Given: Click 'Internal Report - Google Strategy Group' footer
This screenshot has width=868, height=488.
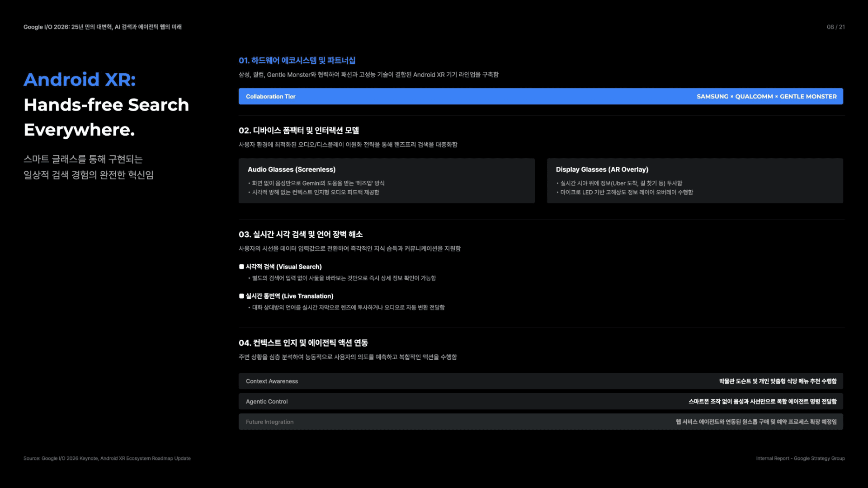Looking at the screenshot, I should pos(800,459).
